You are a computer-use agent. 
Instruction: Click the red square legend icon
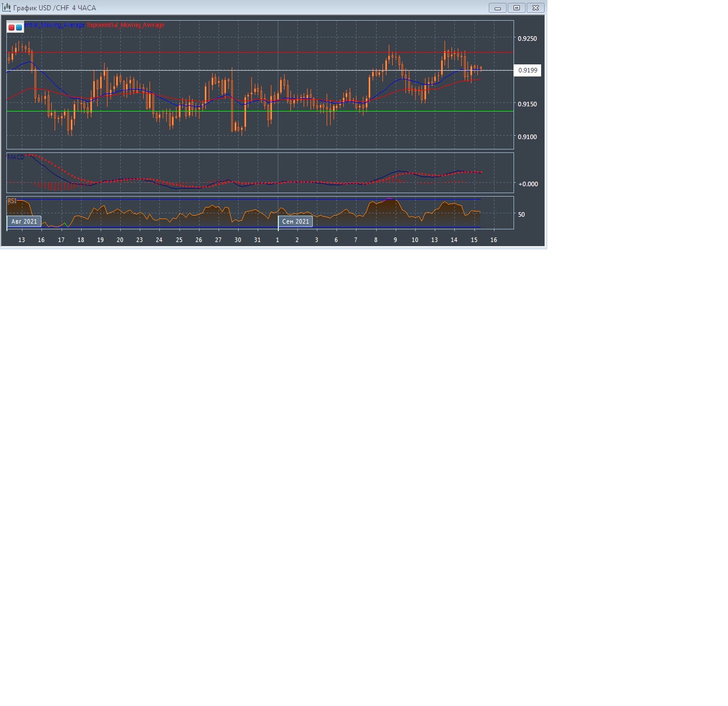[12, 27]
